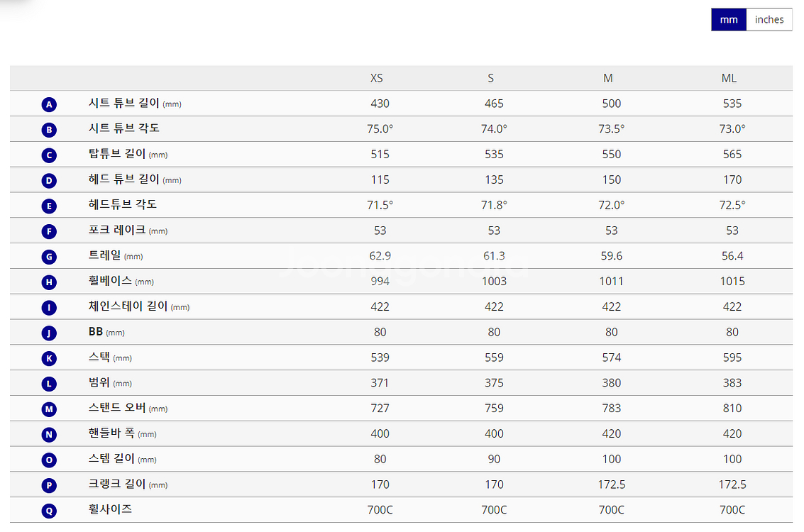Screen dimensions: 804x532
Task: Select the 172.5 crank length under M
Action: point(611,484)
